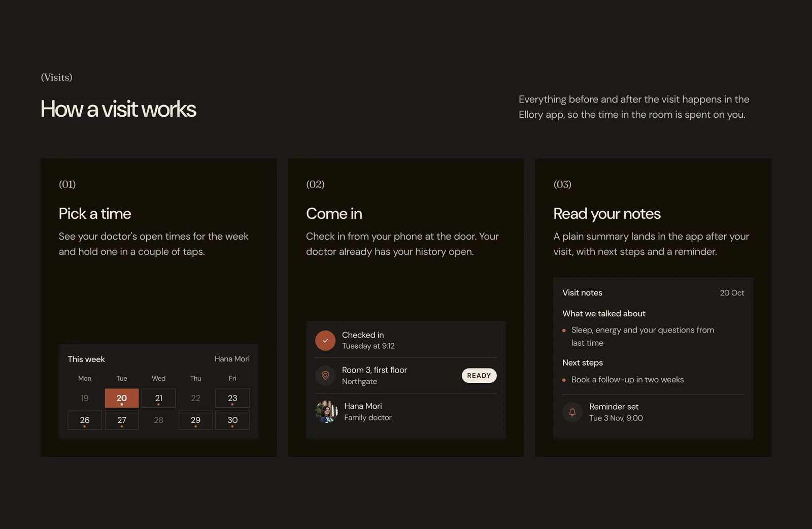
Task: Click the reminder bell icon
Action: (x=572, y=412)
